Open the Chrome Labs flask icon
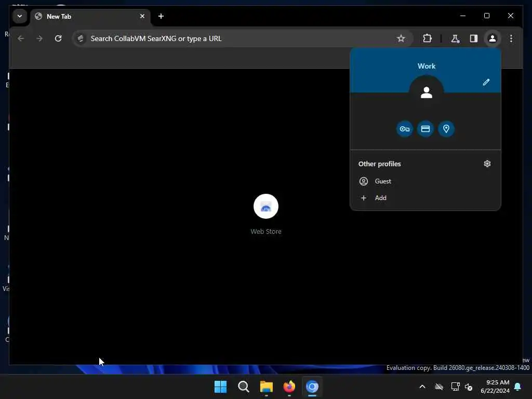532x399 pixels. click(x=455, y=38)
